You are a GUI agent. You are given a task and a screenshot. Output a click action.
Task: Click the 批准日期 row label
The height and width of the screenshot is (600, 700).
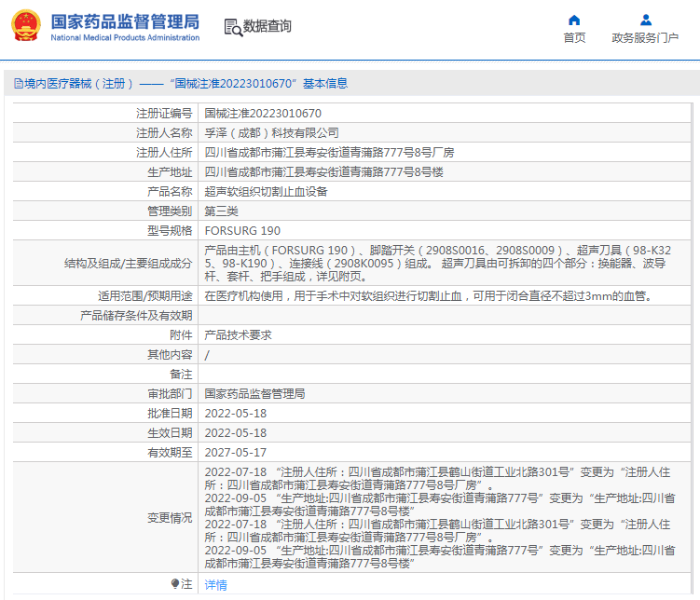pos(170,414)
